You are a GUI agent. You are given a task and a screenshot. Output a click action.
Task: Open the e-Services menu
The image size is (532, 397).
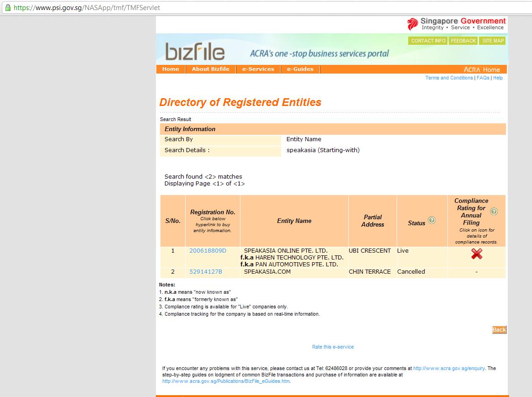(x=258, y=69)
